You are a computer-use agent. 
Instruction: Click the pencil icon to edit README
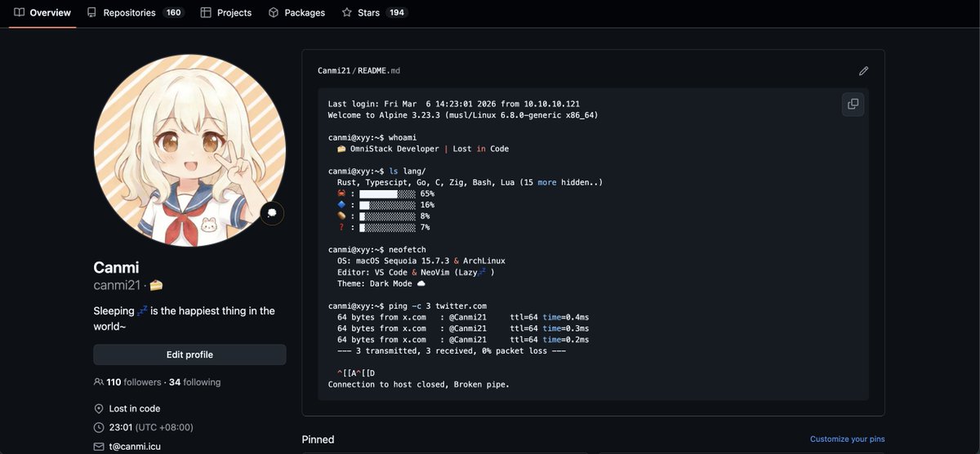pos(863,71)
